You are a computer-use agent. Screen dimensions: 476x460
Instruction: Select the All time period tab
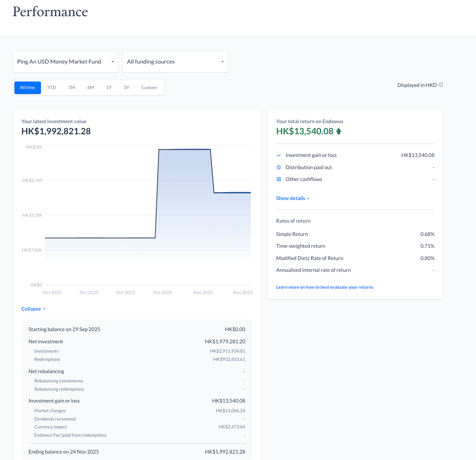tap(28, 88)
